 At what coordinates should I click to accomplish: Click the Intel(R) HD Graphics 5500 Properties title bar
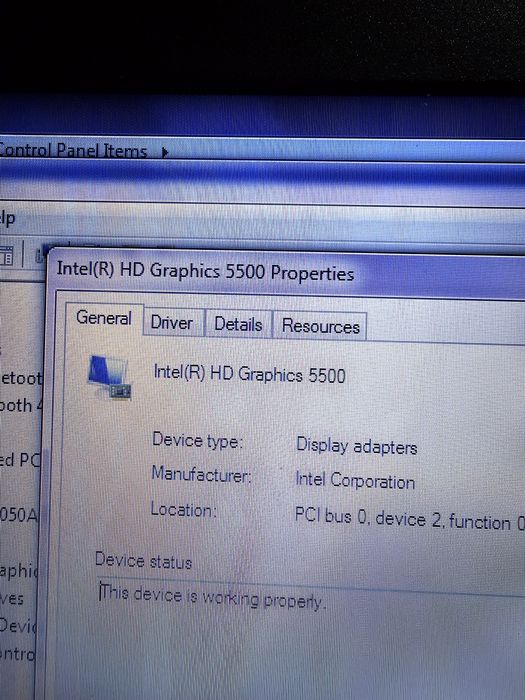[286, 272]
